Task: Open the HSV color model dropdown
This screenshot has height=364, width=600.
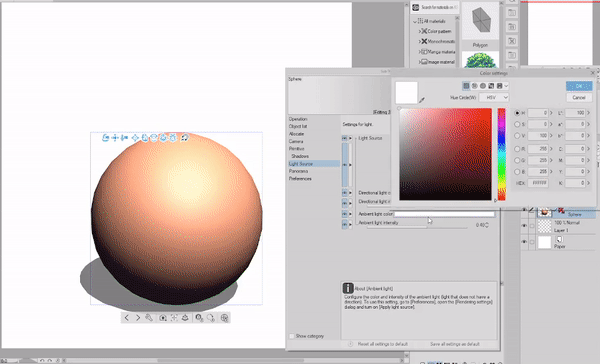Action: [494, 98]
